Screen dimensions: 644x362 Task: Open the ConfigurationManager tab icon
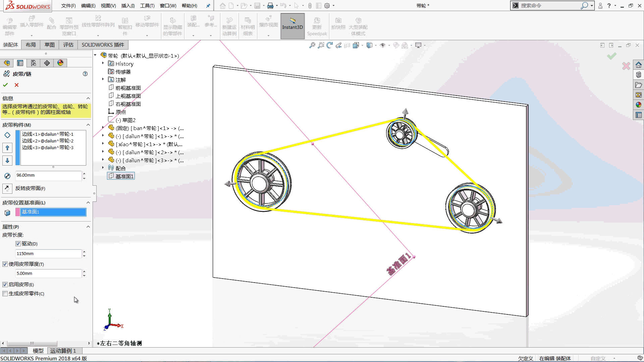34,63
